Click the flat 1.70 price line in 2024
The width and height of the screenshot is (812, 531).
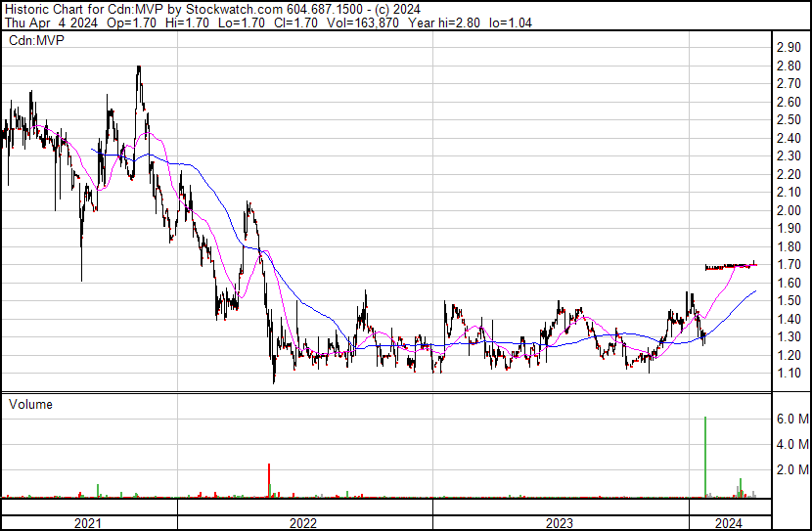point(730,265)
